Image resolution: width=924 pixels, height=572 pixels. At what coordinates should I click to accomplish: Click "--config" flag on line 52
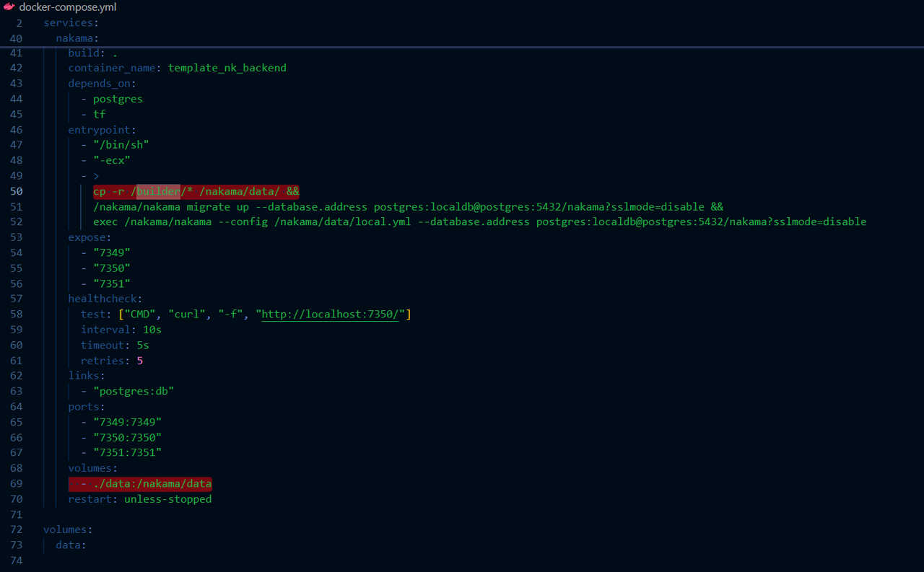(243, 222)
